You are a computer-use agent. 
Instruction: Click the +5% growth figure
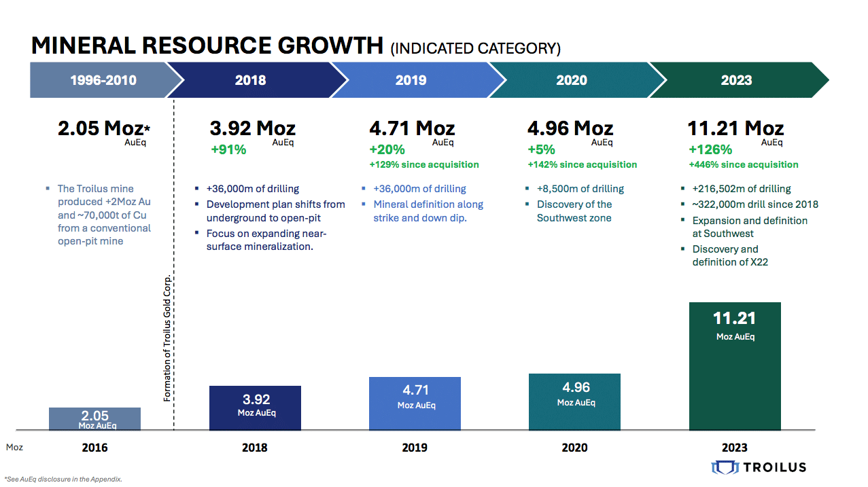[542, 150]
